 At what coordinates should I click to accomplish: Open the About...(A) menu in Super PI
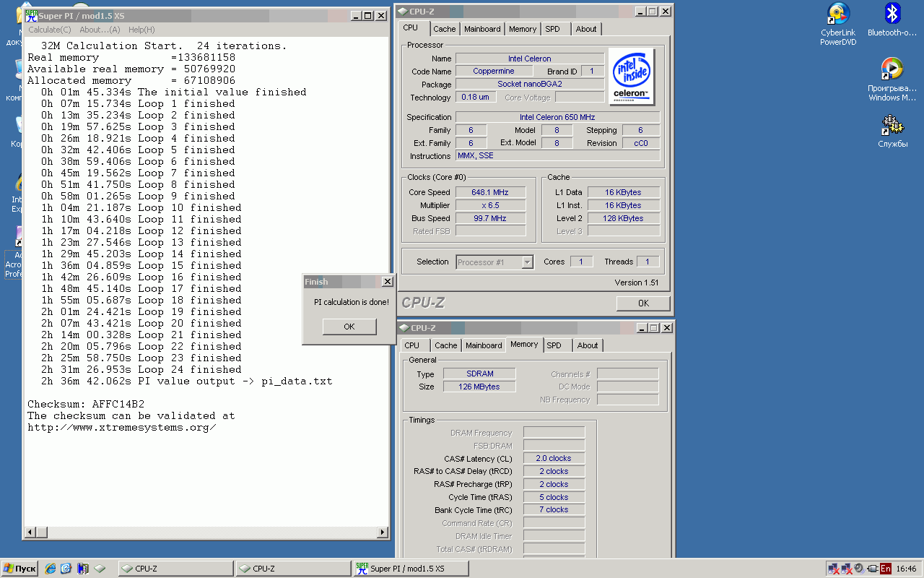100,30
